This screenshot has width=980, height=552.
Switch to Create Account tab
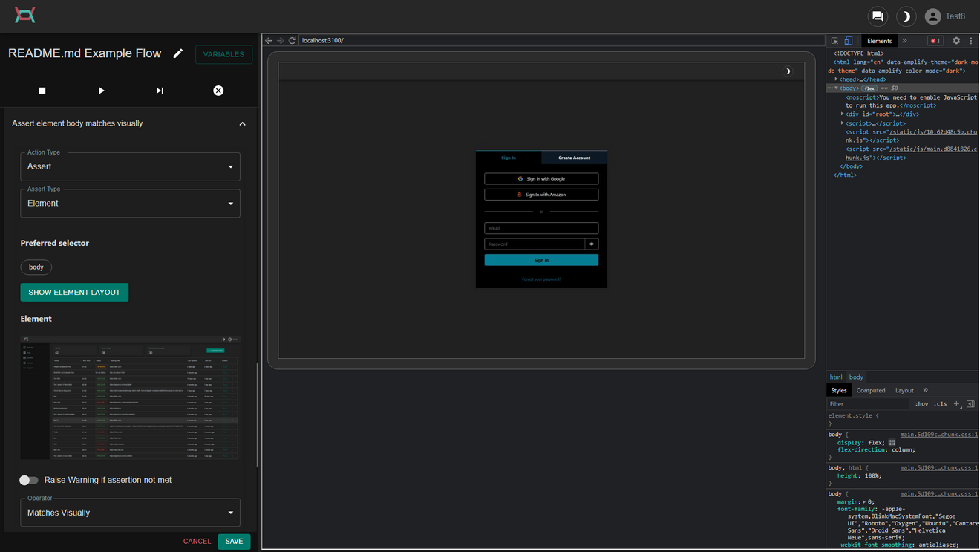coord(575,158)
